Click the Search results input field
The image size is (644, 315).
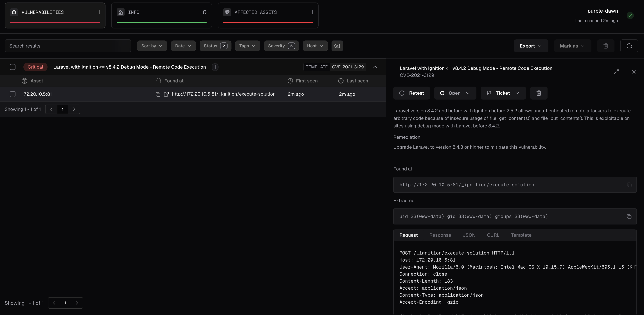[68, 46]
